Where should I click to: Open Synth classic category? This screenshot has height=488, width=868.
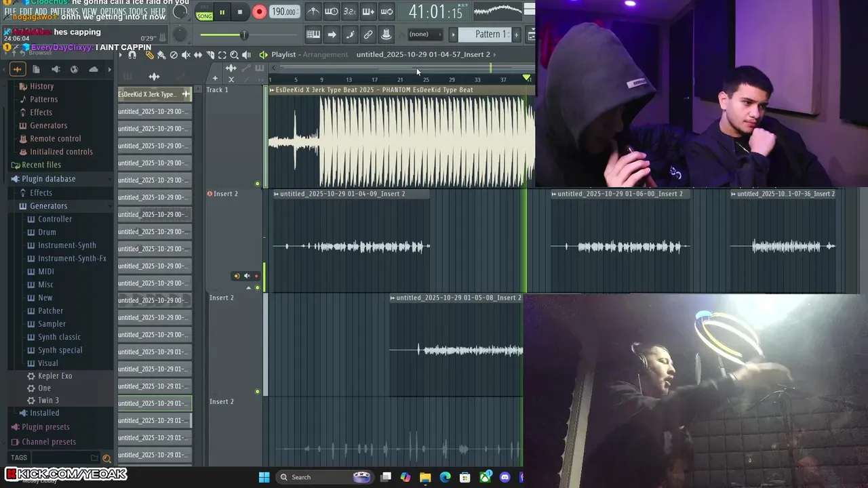pos(59,337)
